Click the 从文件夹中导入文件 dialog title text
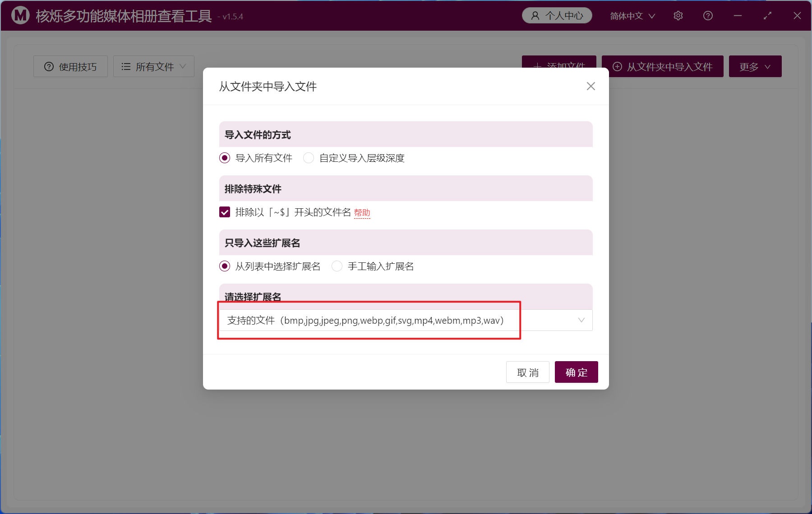812x514 pixels. pos(268,86)
